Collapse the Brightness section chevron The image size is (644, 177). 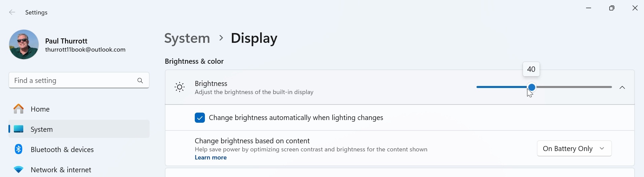[622, 88]
